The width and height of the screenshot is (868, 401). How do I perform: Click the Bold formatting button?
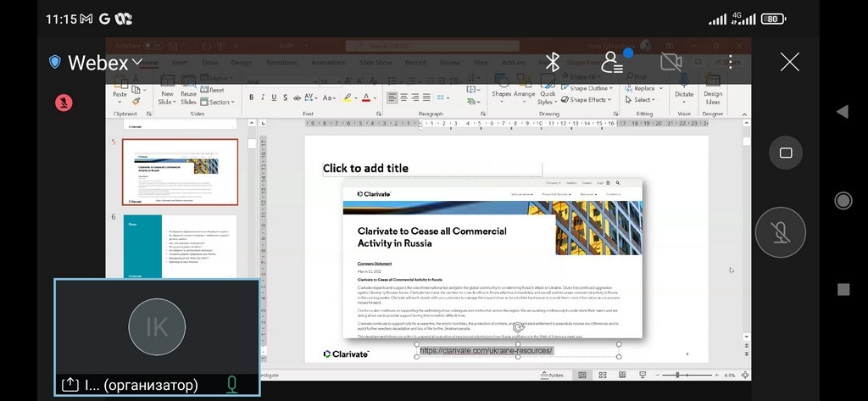(251, 97)
